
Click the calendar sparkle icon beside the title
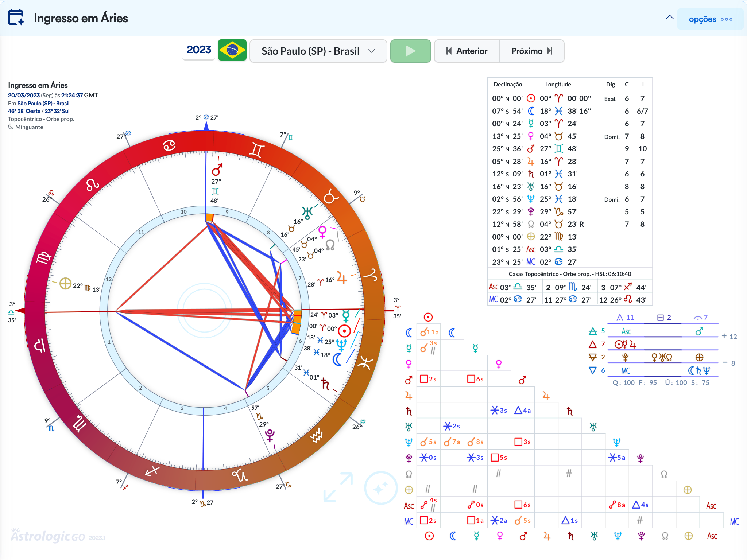[16, 17]
